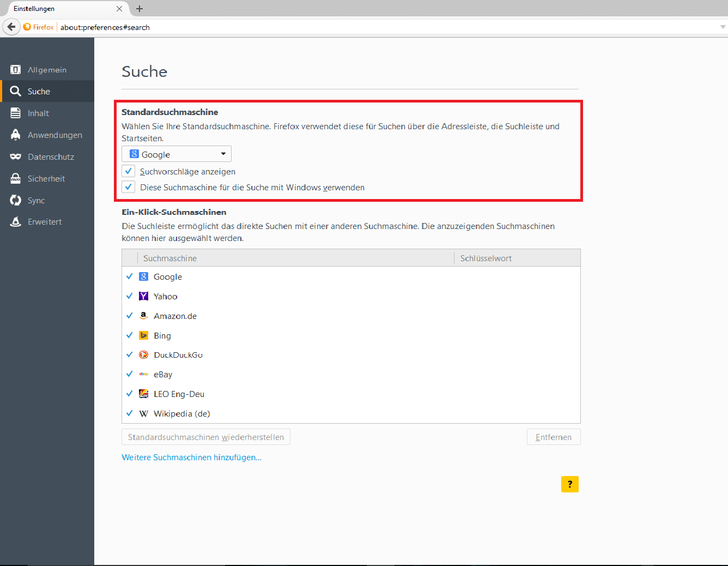This screenshot has width=728, height=566.
Task: Click the yellow help question mark icon
Action: pos(569,484)
